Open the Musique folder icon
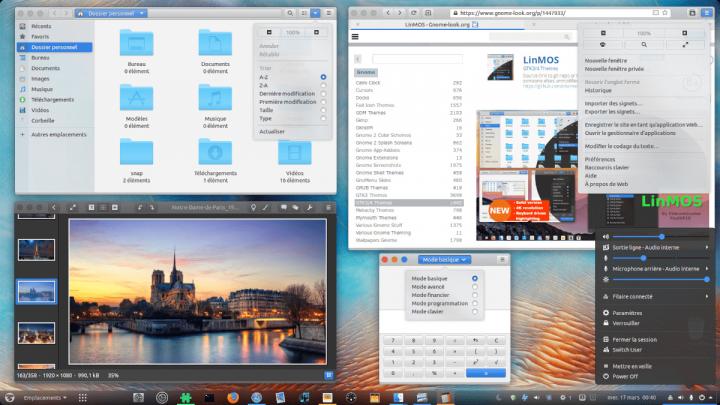The image size is (720, 405). 215,98
